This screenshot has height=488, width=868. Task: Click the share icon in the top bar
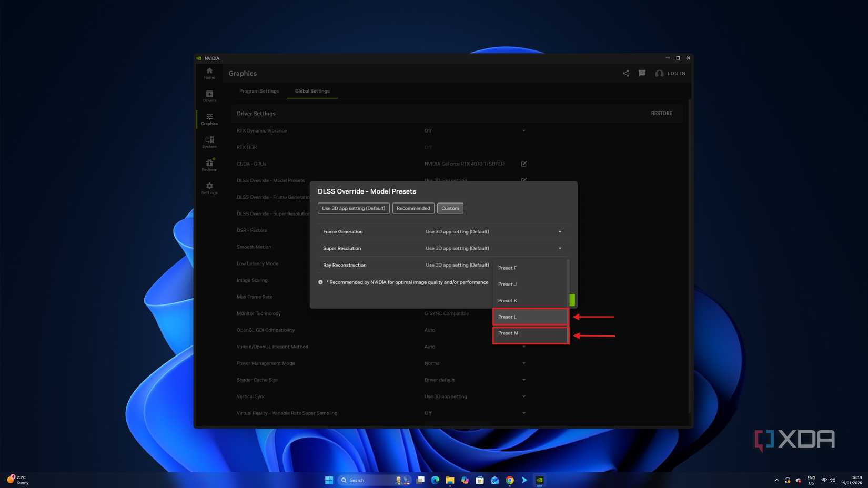(625, 73)
